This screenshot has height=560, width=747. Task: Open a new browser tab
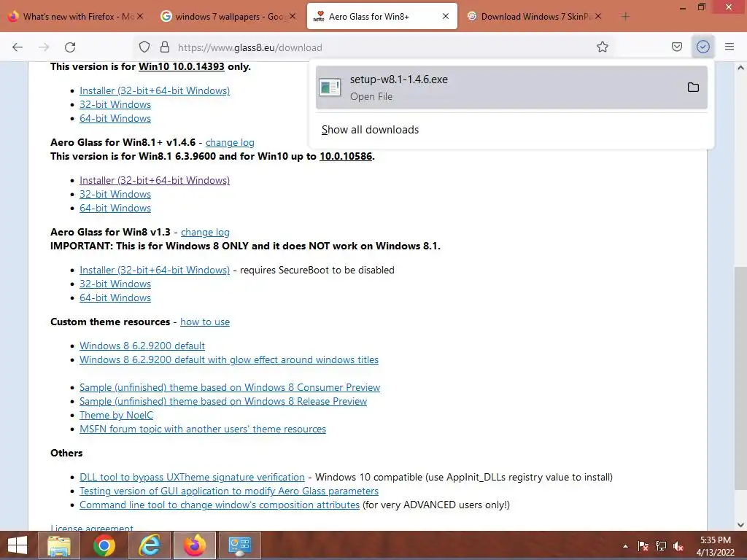pyautogui.click(x=625, y=17)
